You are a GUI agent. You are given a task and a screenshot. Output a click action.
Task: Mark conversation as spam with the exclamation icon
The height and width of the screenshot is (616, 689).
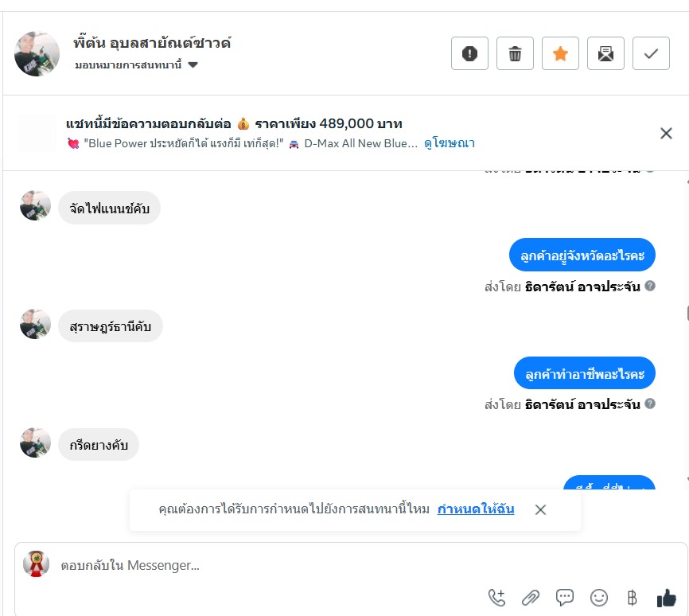[x=469, y=53]
